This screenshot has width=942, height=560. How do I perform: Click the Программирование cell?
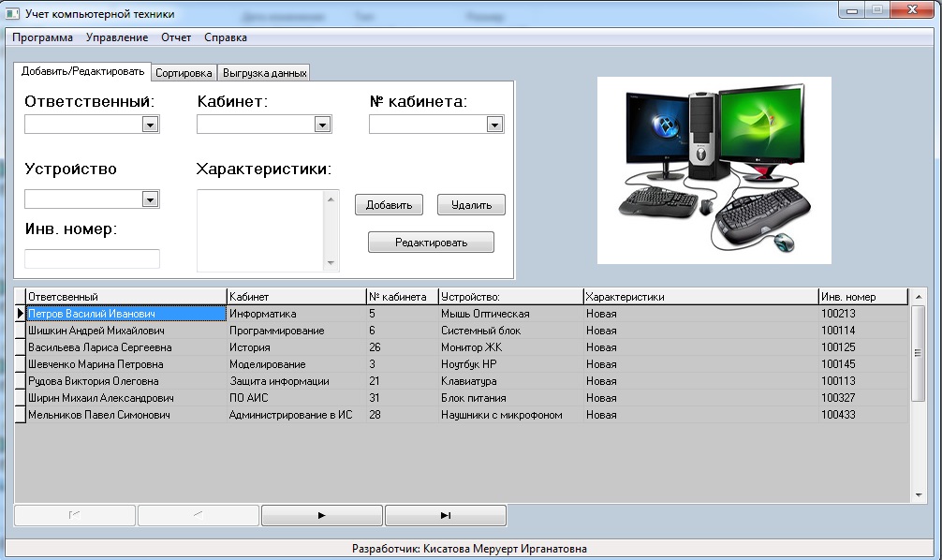[296, 331]
